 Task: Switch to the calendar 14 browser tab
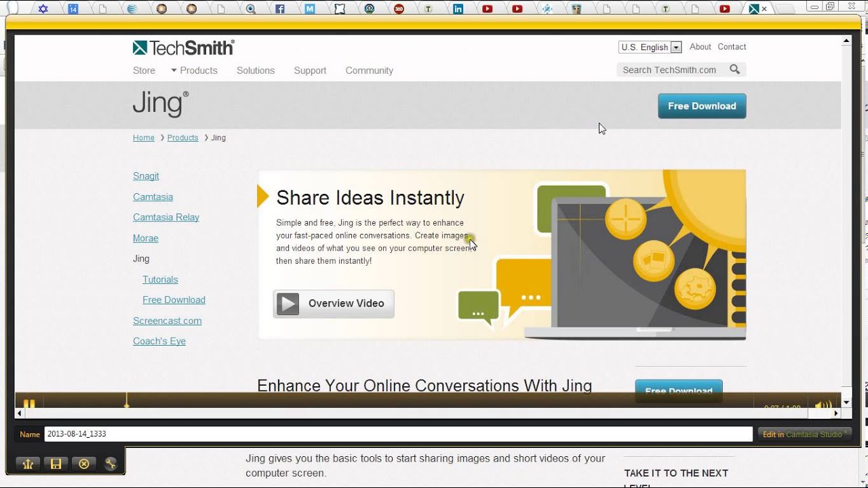[73, 9]
